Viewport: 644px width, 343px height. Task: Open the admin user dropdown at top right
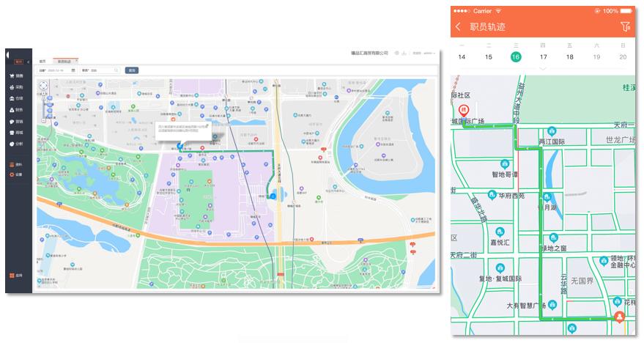424,53
